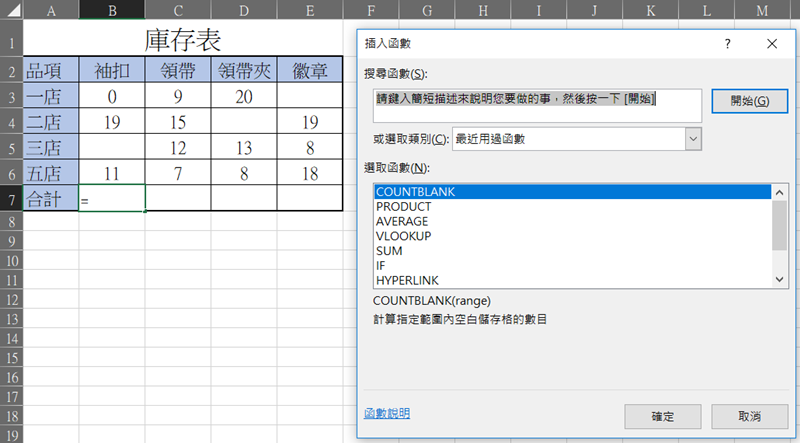This screenshot has height=443, width=800.
Task: Click cell B7 containing the equals sign
Action: coord(112,198)
